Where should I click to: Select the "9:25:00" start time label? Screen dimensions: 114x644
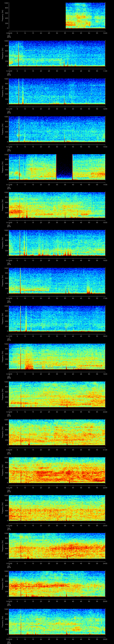click(9, 639)
